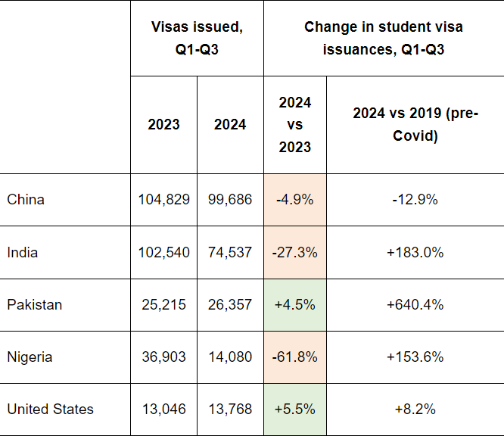Click India's +183.0% cell
The width and height of the screenshot is (504, 436).
click(415, 252)
